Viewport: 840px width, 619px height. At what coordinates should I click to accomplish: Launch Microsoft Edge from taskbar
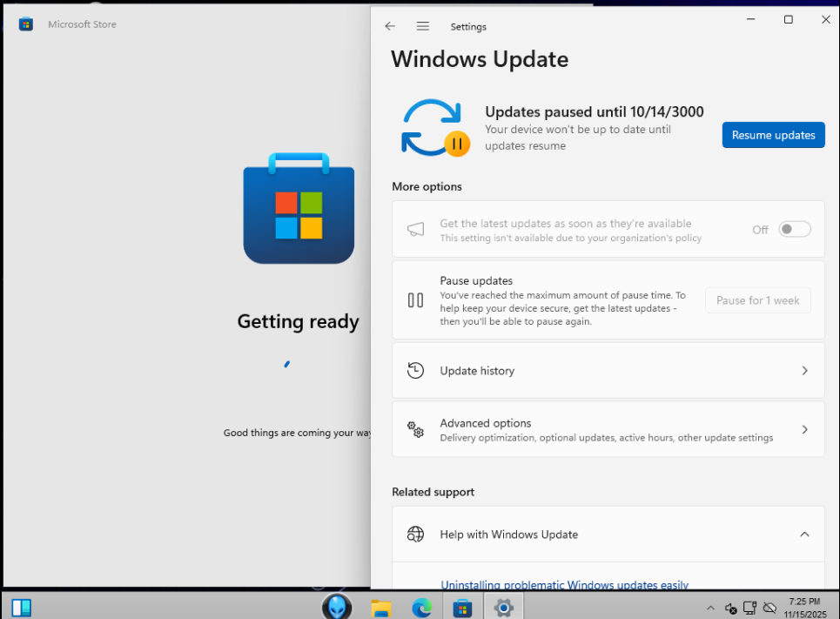coord(421,609)
